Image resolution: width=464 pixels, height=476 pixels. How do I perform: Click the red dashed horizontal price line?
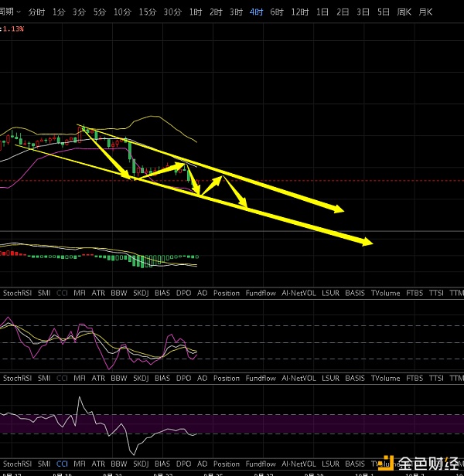tap(309, 181)
